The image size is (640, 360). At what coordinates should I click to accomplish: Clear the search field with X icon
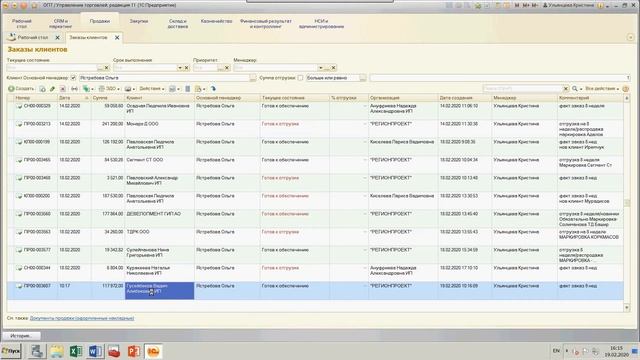click(566, 89)
